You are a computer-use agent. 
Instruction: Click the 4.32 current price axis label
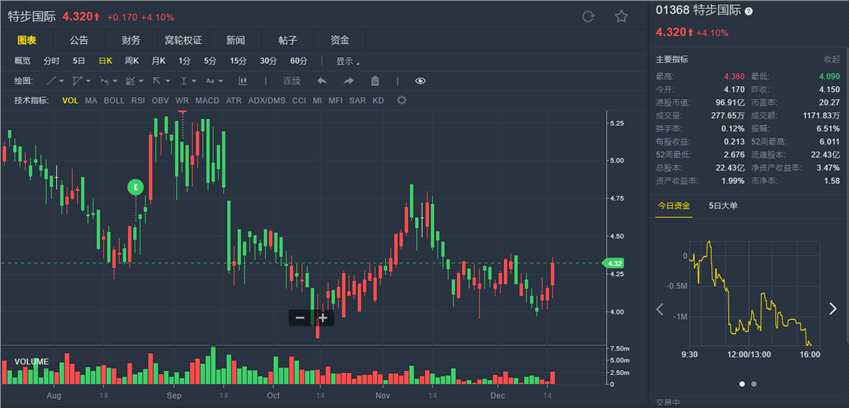tap(614, 263)
